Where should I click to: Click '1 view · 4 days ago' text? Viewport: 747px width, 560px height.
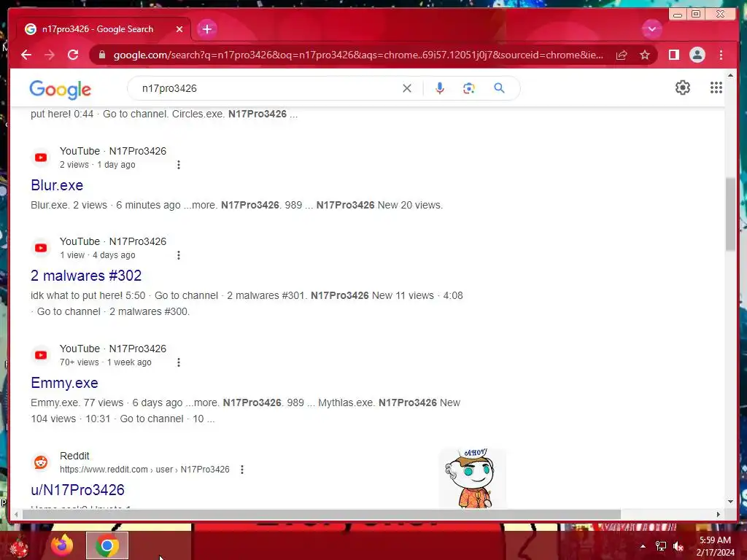[98, 255]
